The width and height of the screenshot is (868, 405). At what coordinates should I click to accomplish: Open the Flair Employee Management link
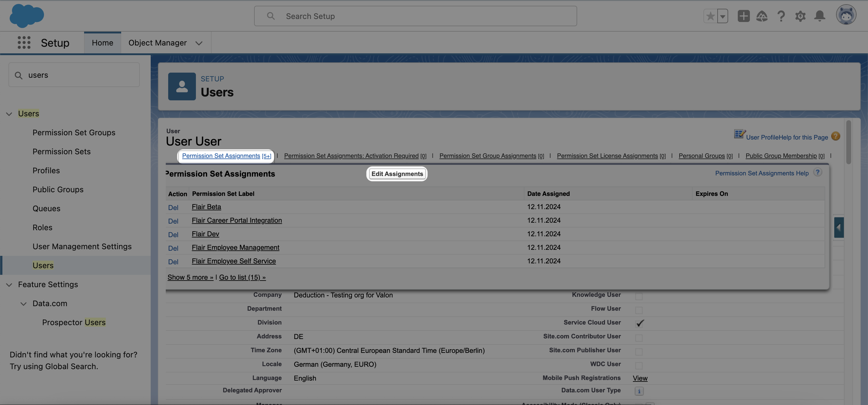point(235,248)
